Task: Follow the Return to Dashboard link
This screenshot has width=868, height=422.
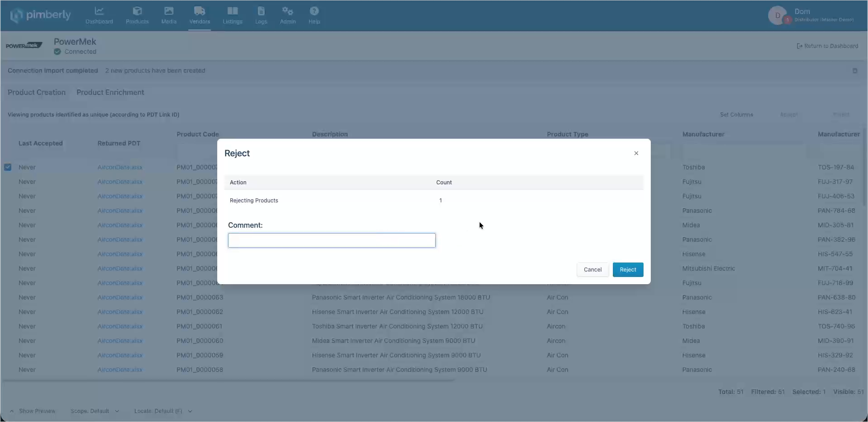Action: click(827, 46)
